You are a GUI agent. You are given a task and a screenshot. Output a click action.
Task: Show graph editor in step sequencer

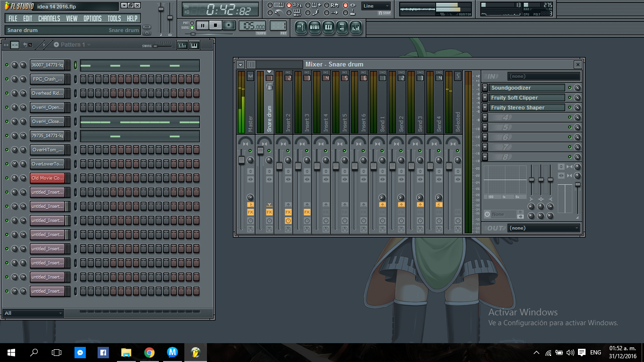pos(182,45)
